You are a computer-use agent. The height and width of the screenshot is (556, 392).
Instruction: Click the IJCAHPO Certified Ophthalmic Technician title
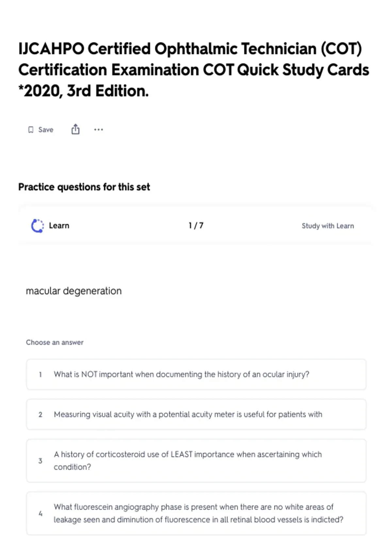(193, 70)
